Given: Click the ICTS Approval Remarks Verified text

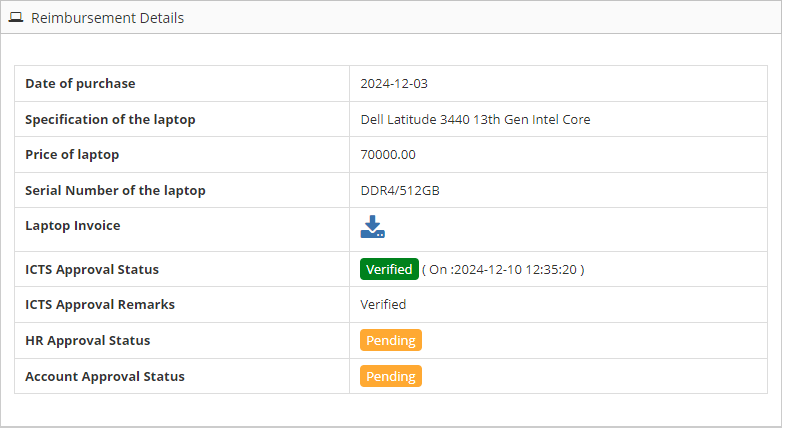Looking at the screenshot, I should [383, 305].
